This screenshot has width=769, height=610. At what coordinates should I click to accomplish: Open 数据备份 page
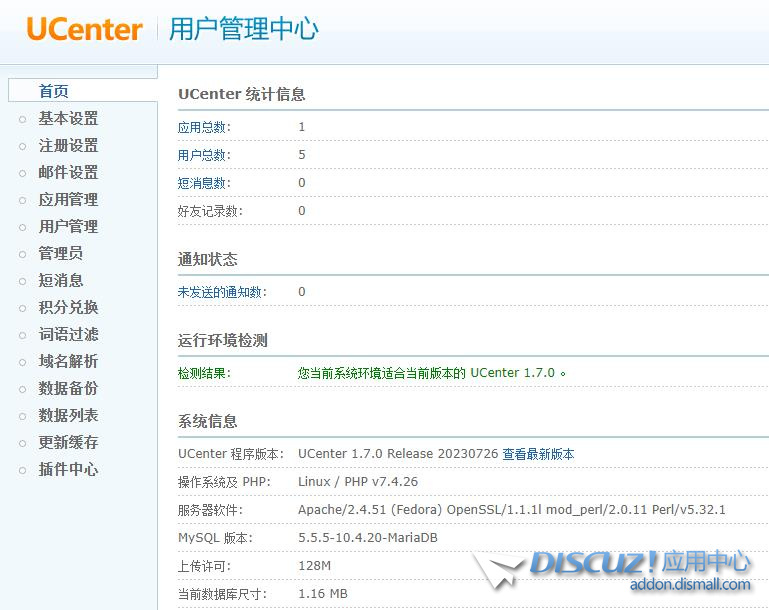coord(68,388)
